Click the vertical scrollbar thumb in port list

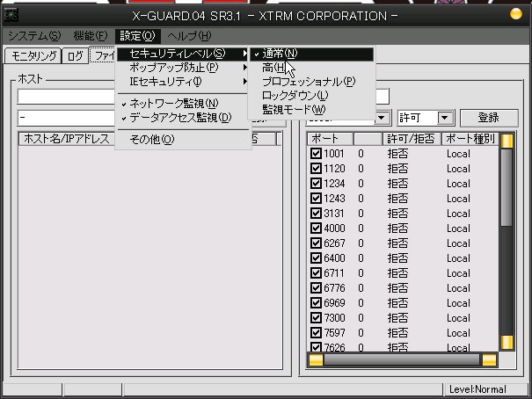tap(506, 187)
